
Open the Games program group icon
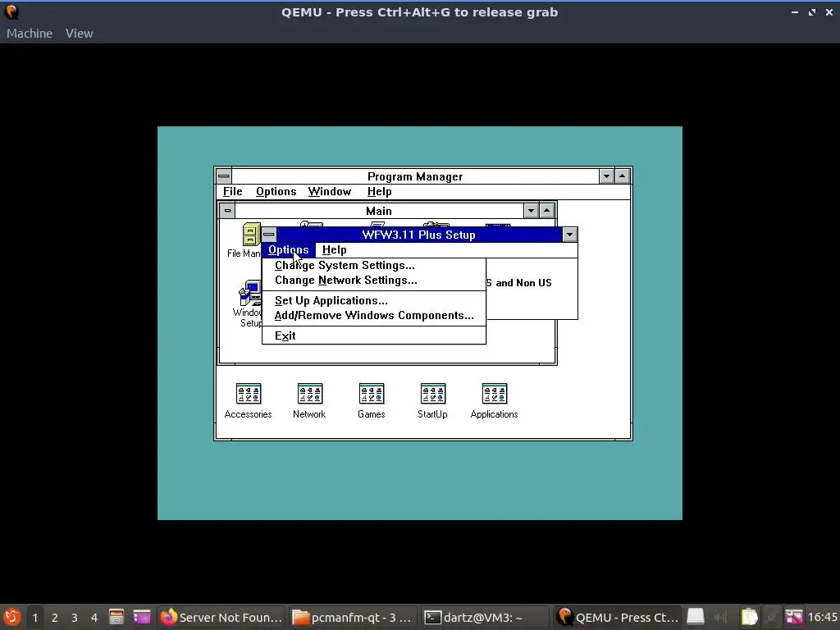(372, 394)
